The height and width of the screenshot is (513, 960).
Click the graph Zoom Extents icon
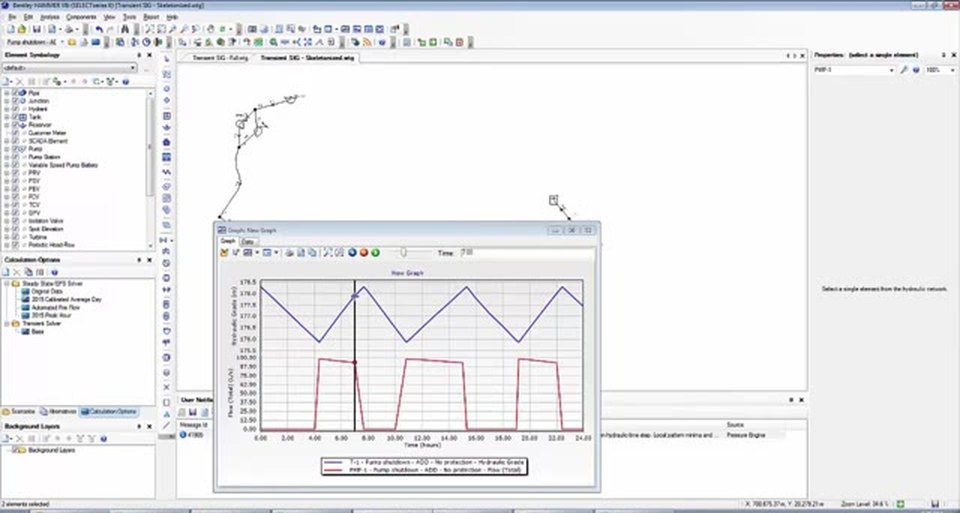pyautogui.click(x=328, y=253)
